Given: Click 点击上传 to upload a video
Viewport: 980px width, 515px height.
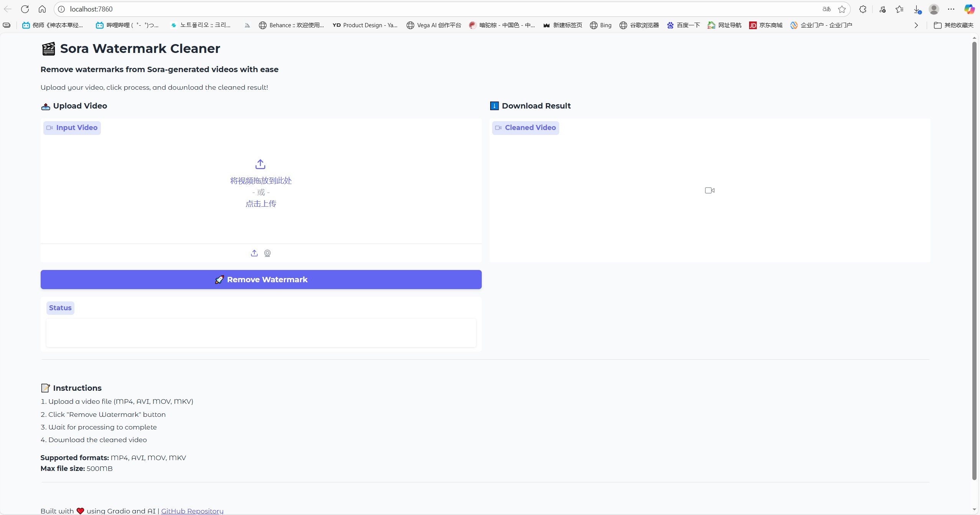Looking at the screenshot, I should (261, 204).
